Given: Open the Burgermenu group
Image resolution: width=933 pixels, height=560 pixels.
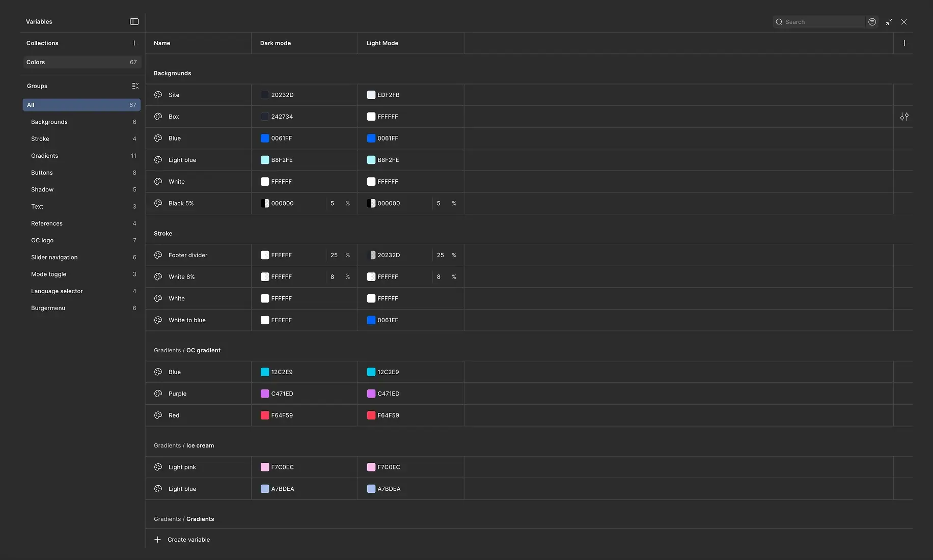Looking at the screenshot, I should pyautogui.click(x=81, y=308).
